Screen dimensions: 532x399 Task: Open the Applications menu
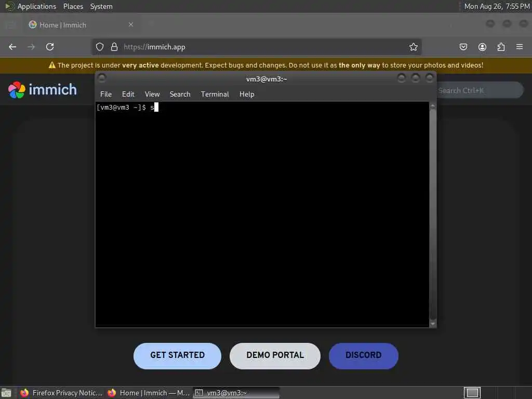click(x=37, y=6)
